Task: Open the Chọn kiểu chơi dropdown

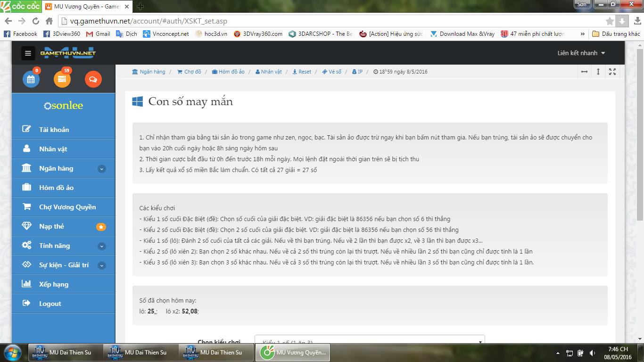Action: 370,341
